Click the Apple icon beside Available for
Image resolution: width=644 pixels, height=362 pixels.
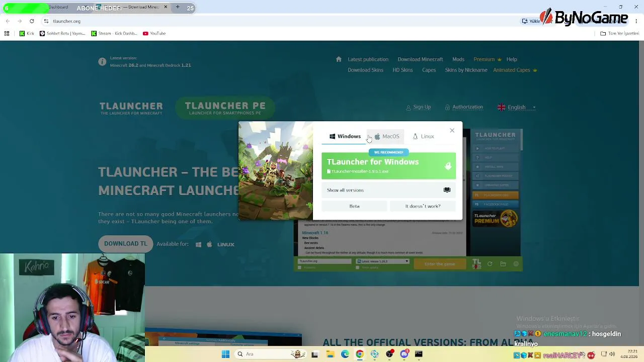[x=209, y=244]
